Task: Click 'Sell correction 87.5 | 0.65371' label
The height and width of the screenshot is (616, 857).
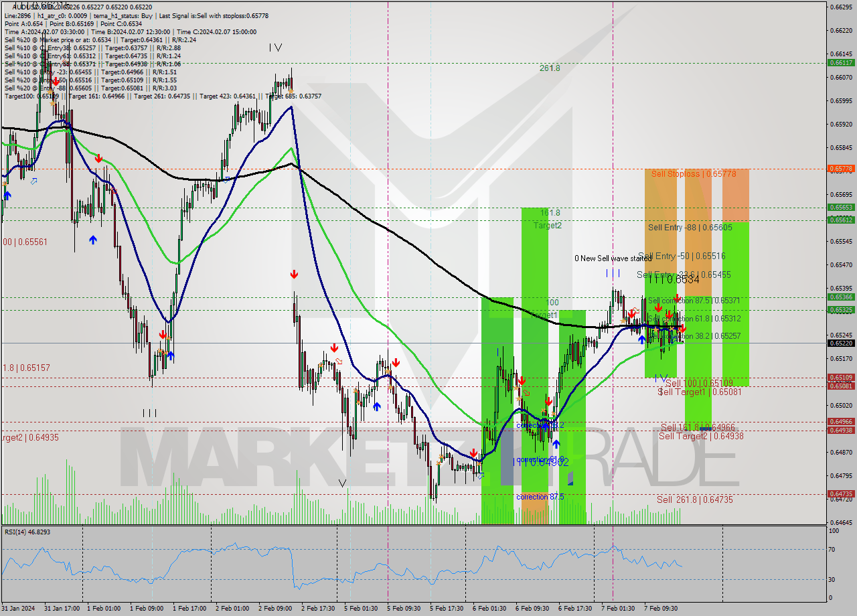Action: (694, 301)
